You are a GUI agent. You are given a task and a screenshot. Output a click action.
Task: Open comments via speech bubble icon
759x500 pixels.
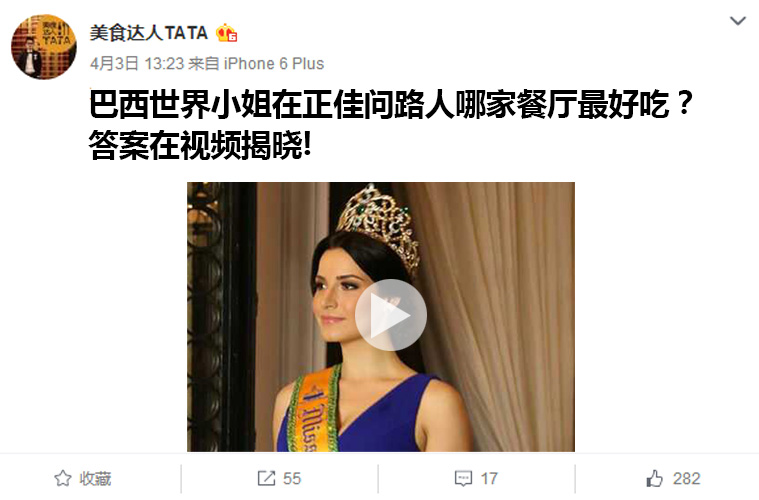point(463,479)
